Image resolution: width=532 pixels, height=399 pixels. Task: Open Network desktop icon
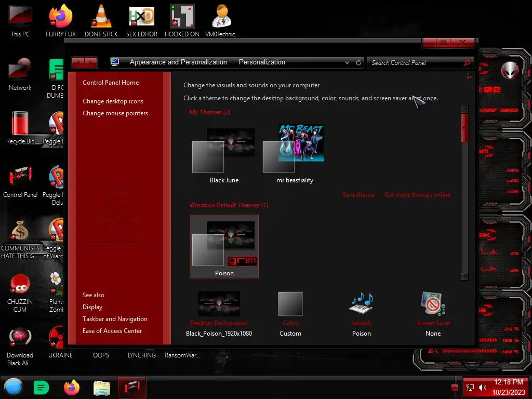tap(20, 74)
